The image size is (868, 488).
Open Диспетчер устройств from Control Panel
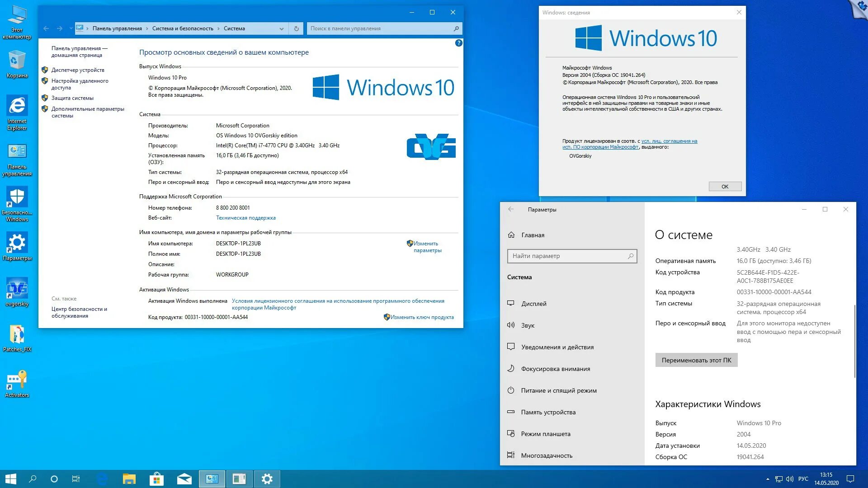click(78, 70)
